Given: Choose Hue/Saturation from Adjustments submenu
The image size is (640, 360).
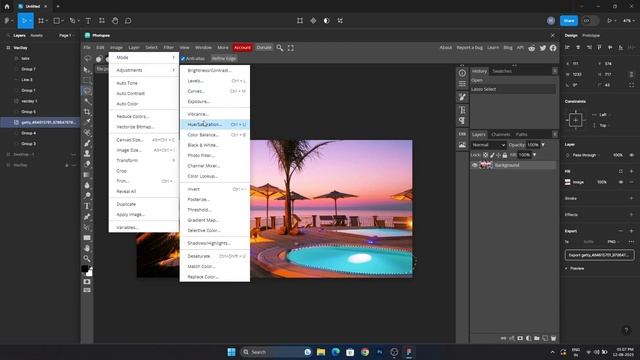Looking at the screenshot, I should tap(215, 124).
